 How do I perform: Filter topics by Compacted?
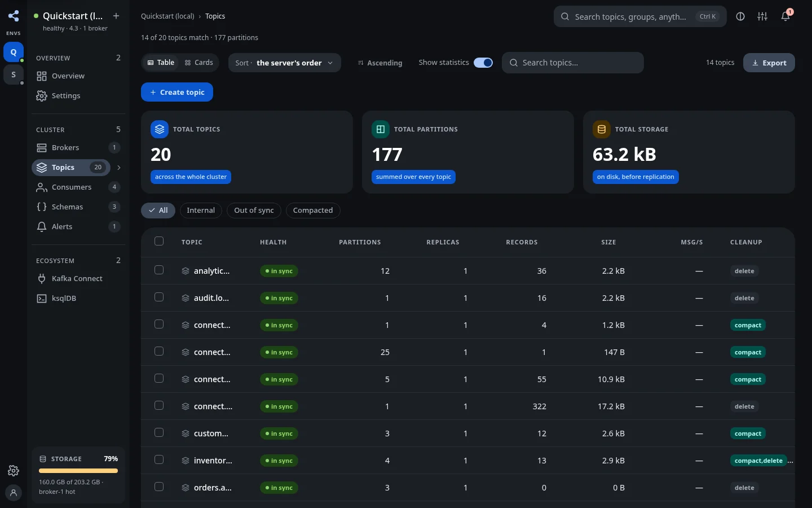point(313,211)
